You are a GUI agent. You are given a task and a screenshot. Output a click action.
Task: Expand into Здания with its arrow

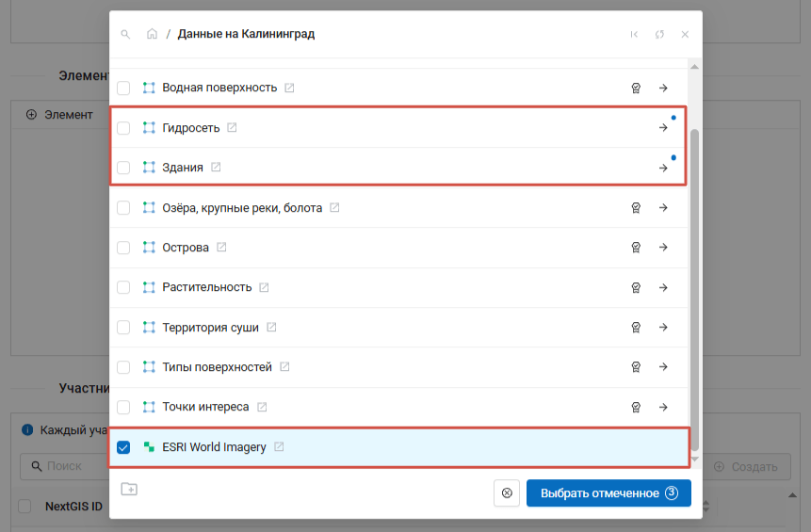pos(663,168)
